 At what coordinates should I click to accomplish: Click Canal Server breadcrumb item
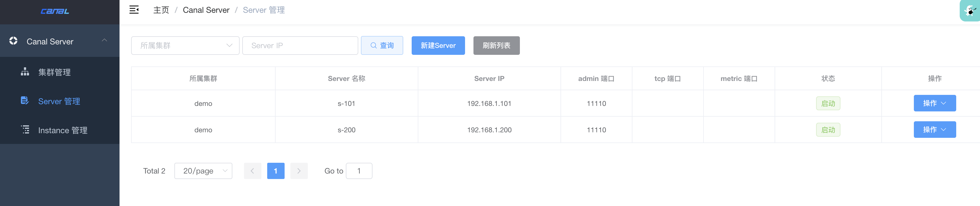coord(206,10)
